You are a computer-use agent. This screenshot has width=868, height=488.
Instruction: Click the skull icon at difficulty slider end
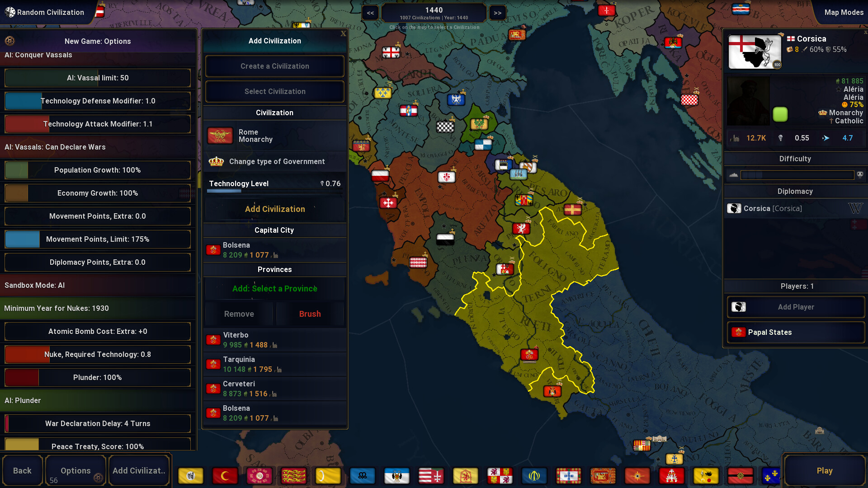point(860,175)
